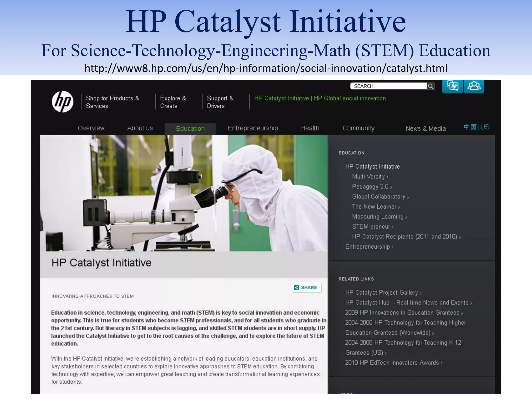Open 2009 HP Innovations in Education Grantees
Viewport: 532px width, 399px height.
[x=404, y=312]
